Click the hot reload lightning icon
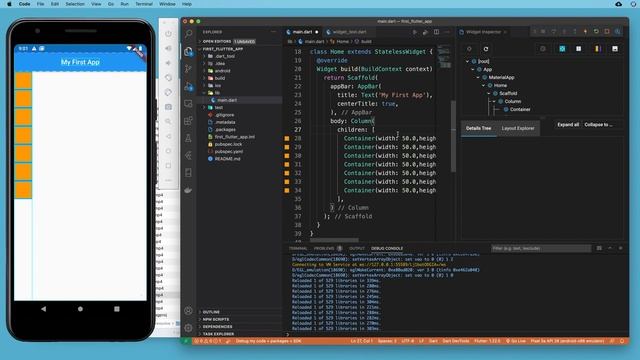 (x=585, y=31)
